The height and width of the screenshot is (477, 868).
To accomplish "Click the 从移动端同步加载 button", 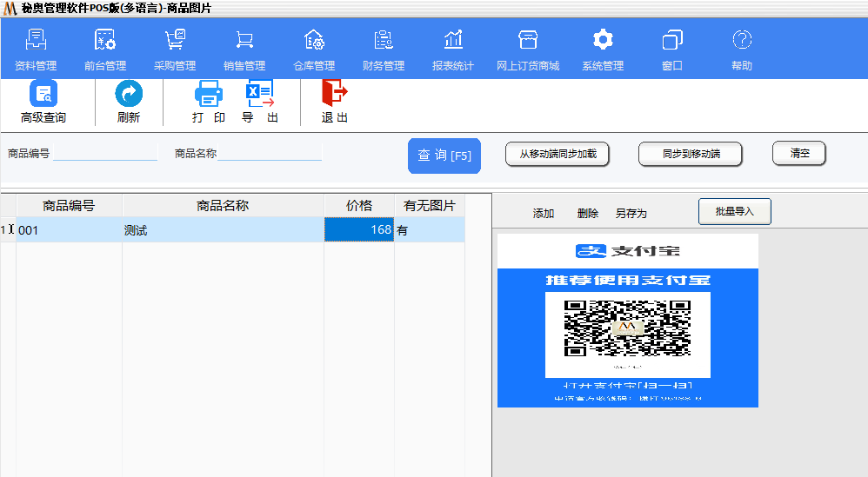I will (x=558, y=154).
